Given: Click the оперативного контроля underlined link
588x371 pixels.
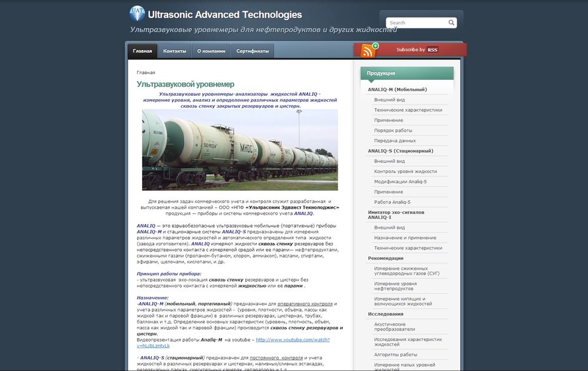Looking at the screenshot, I should (x=305, y=304).
